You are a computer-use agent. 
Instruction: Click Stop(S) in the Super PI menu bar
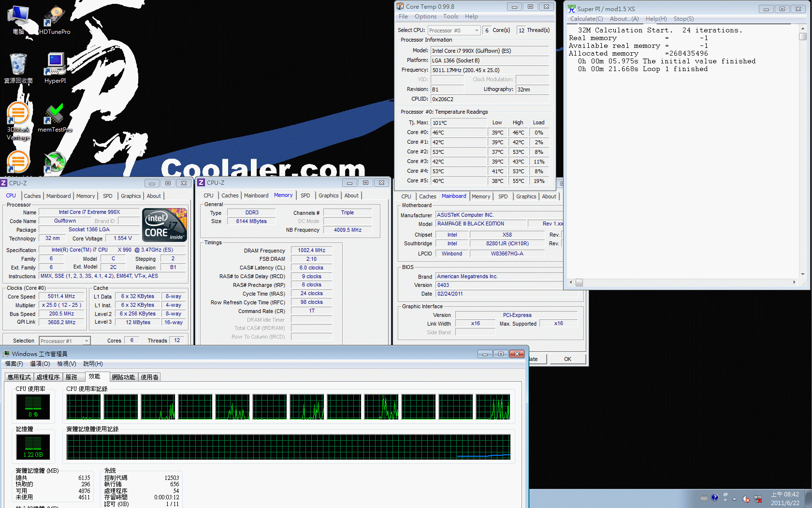pyautogui.click(x=683, y=19)
